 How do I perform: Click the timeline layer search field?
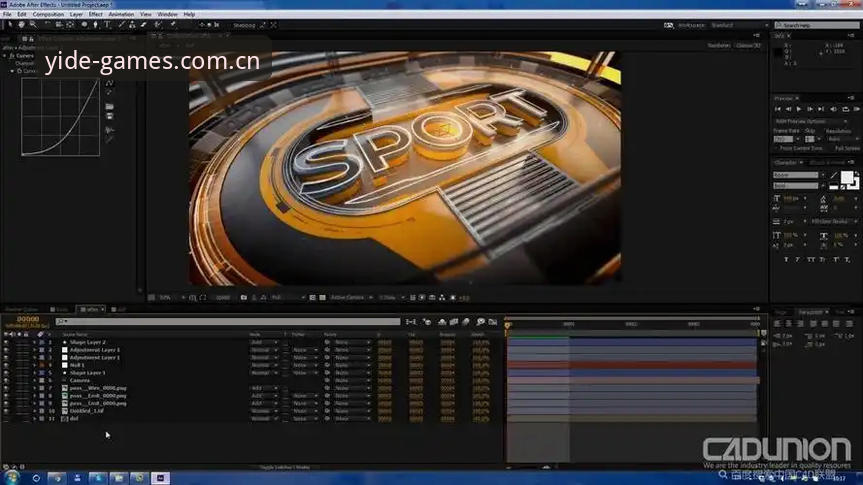point(228,321)
